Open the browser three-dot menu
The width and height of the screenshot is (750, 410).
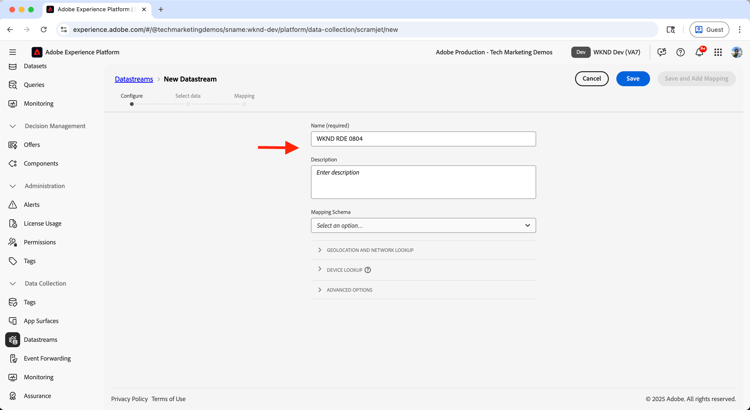click(740, 30)
